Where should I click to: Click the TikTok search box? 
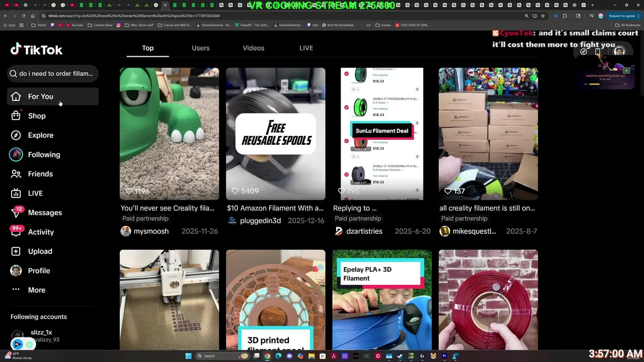[x=52, y=73]
